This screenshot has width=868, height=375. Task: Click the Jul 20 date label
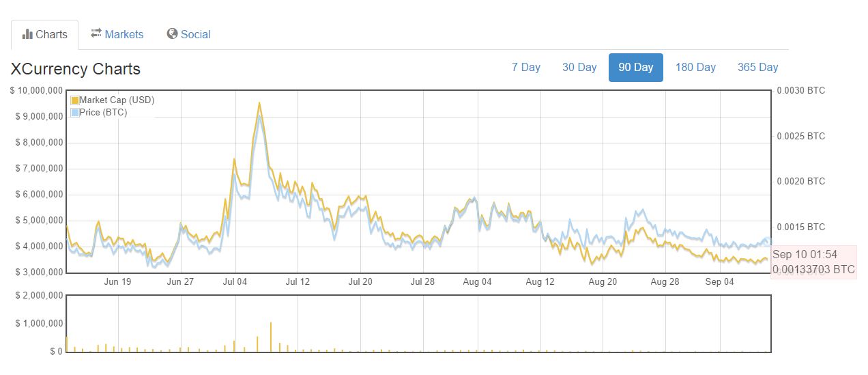tap(360, 281)
